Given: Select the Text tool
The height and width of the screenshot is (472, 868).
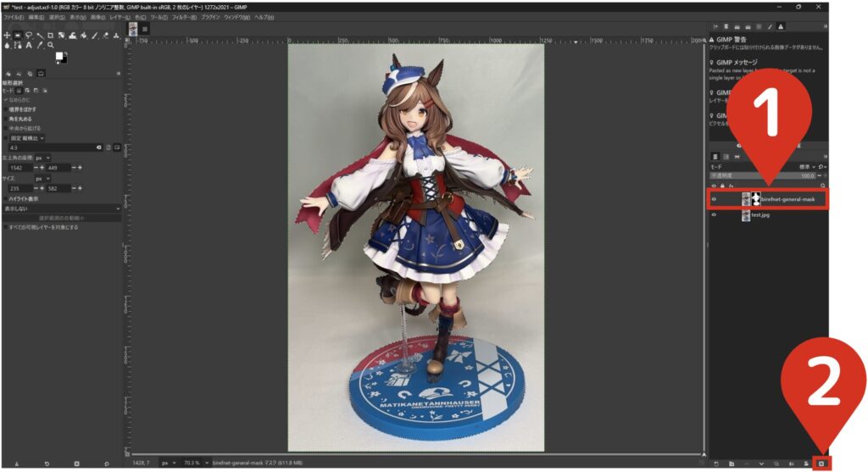Looking at the screenshot, I should (x=29, y=45).
